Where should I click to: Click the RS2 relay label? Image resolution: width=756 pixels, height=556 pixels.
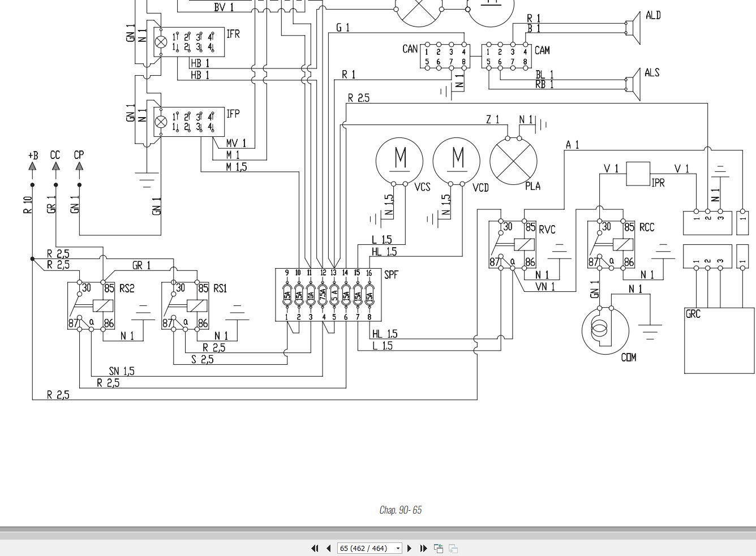pos(127,288)
